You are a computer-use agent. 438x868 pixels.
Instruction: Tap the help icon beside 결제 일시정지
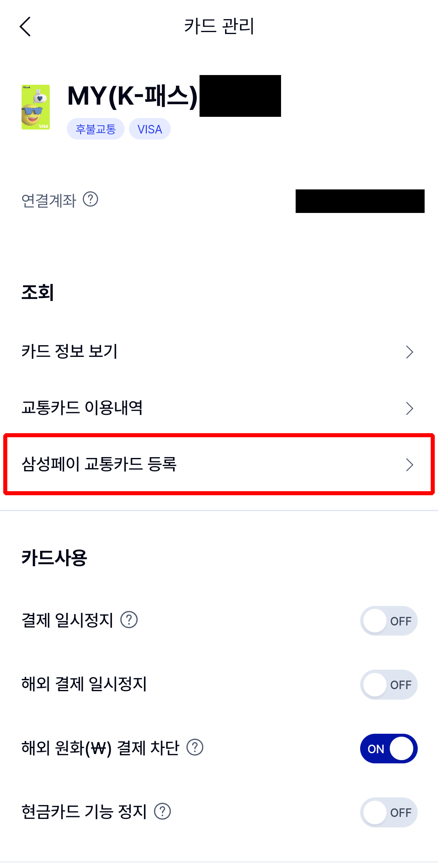click(x=130, y=620)
